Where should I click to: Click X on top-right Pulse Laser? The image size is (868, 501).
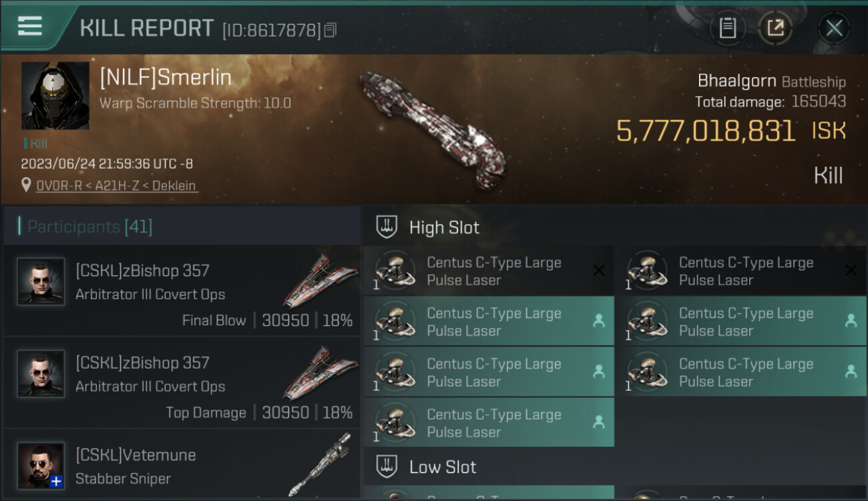pyautogui.click(x=851, y=271)
